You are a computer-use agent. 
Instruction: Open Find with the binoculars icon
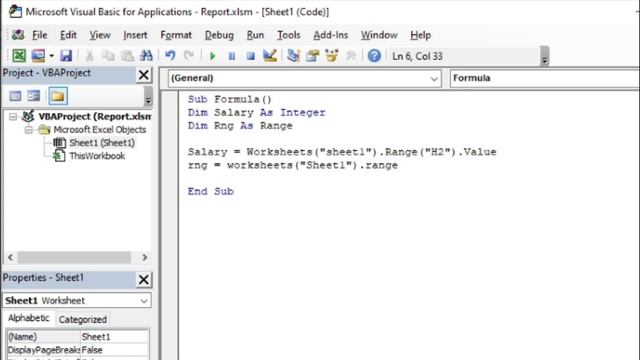tap(146, 56)
